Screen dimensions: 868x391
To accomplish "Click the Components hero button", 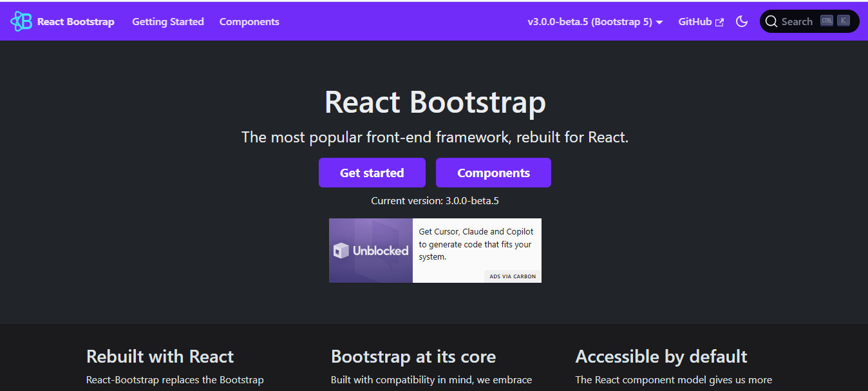I will 493,173.
